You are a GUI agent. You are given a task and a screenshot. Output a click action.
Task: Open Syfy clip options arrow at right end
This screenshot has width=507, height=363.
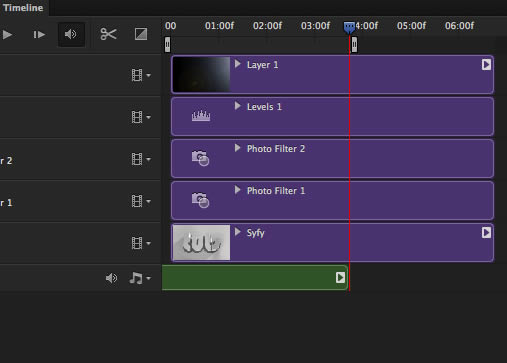click(486, 233)
